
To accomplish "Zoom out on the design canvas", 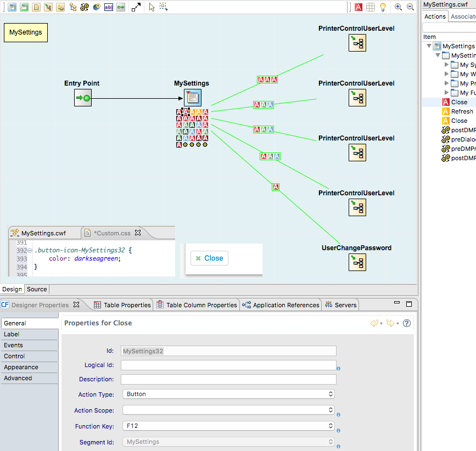I will (x=411, y=7).
